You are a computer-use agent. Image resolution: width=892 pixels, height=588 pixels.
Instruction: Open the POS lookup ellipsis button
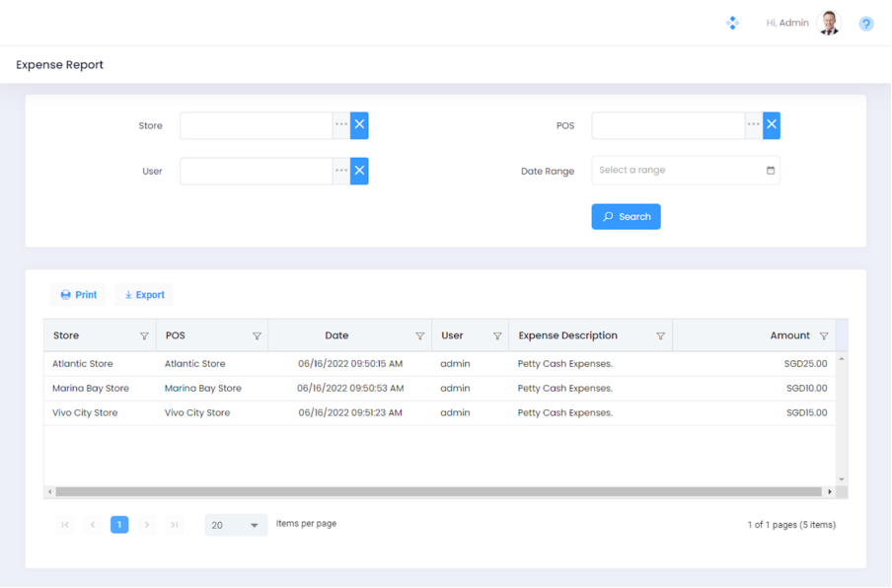coord(753,125)
